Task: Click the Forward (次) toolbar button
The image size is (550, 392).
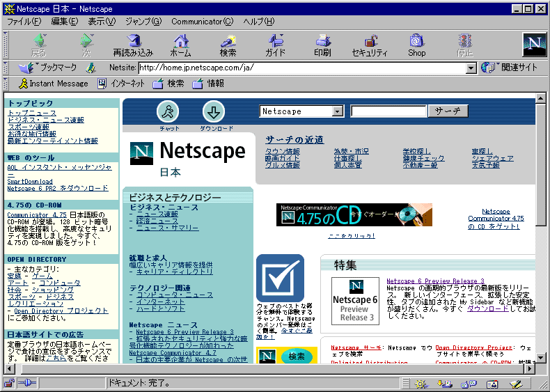Action: [86, 45]
